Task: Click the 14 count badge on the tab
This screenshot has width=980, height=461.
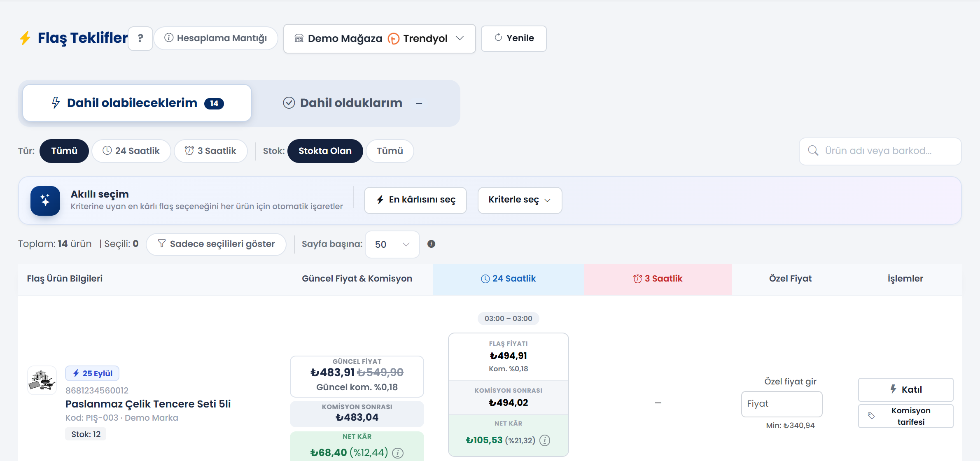Action: point(214,103)
